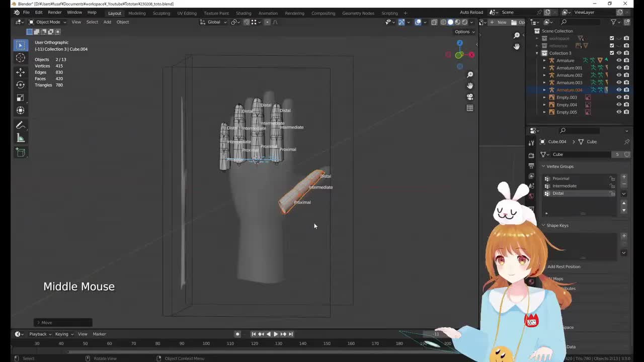Screen dimensions: 644x362
Task: Select the Add Cube tool
Action: click(x=21, y=152)
